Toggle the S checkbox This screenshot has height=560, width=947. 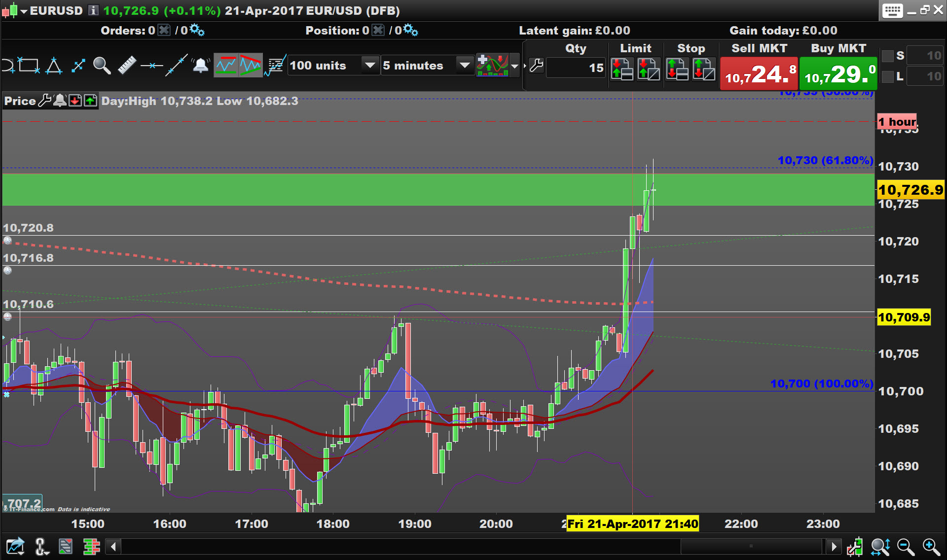[x=887, y=56]
